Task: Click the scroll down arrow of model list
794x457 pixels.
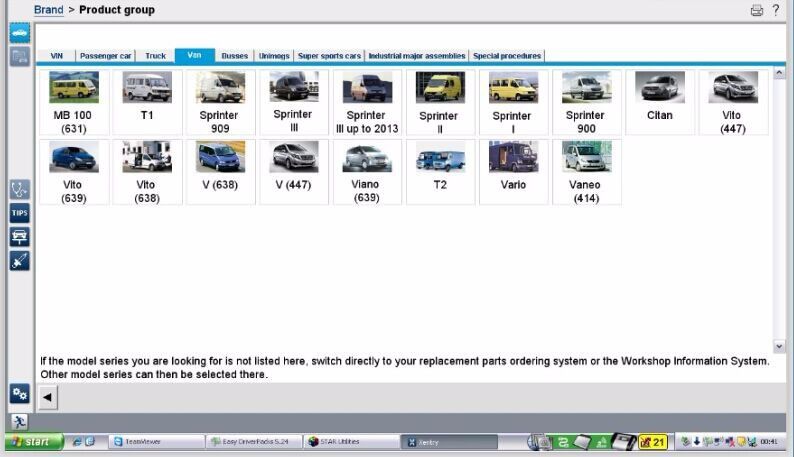Action: coord(780,346)
